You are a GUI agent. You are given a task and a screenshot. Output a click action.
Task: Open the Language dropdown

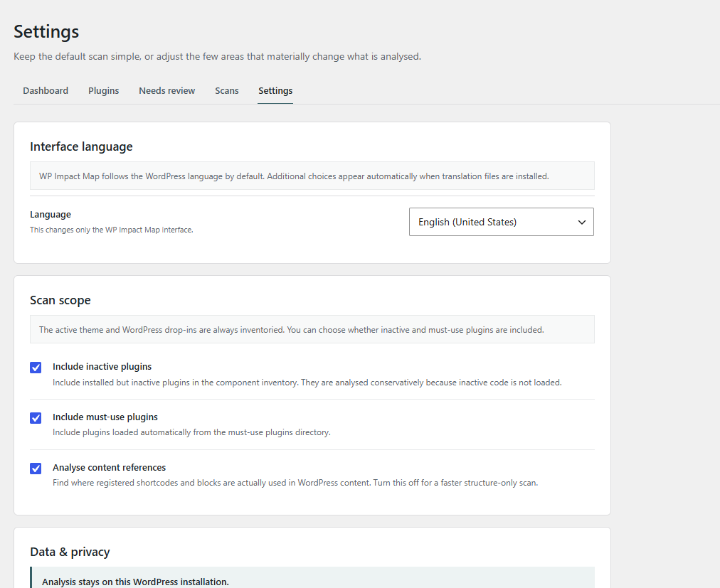click(x=501, y=222)
